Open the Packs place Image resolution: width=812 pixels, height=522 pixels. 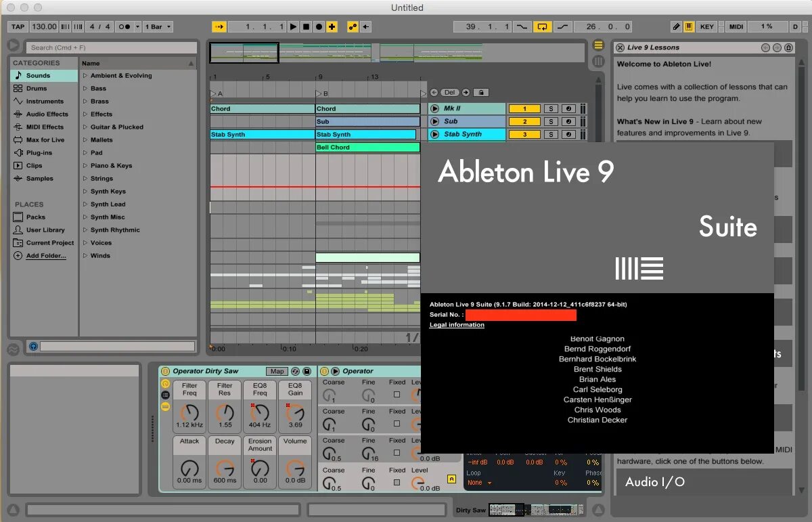click(x=43, y=217)
